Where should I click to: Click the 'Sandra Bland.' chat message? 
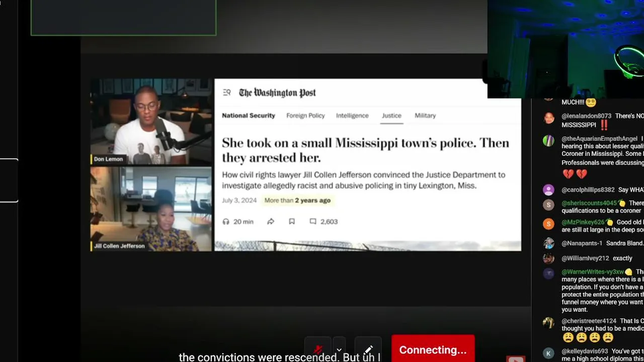[624, 243]
